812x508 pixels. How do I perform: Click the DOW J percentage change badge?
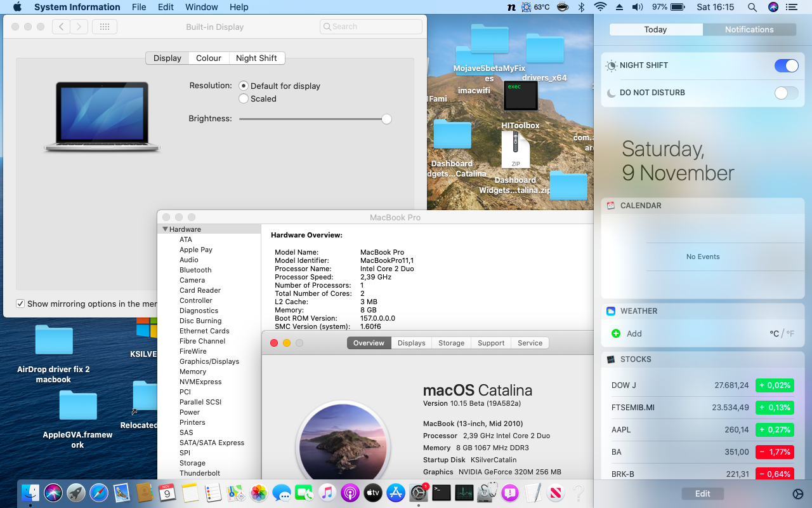click(x=775, y=385)
